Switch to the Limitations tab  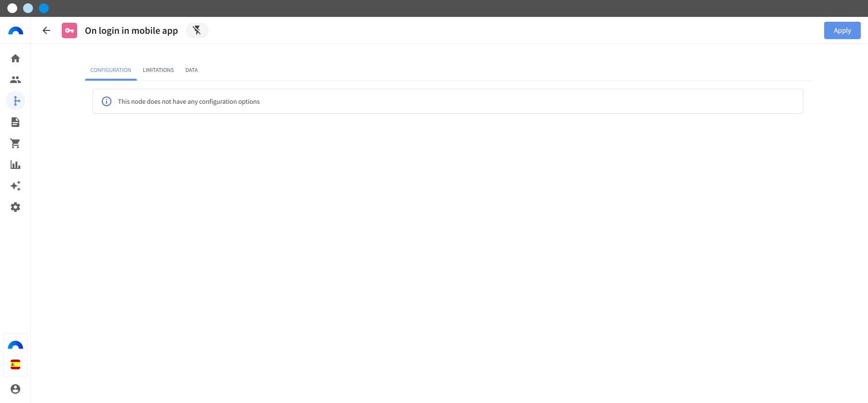[x=158, y=70]
